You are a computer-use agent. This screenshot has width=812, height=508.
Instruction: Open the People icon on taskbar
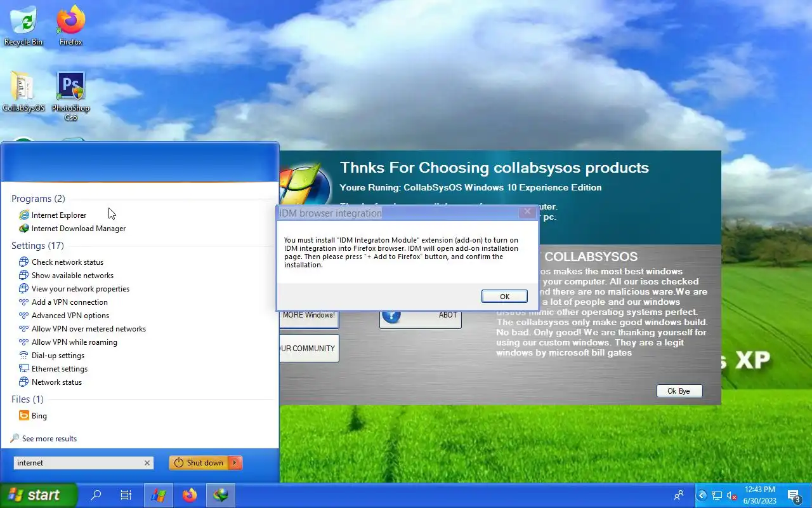pyautogui.click(x=679, y=495)
